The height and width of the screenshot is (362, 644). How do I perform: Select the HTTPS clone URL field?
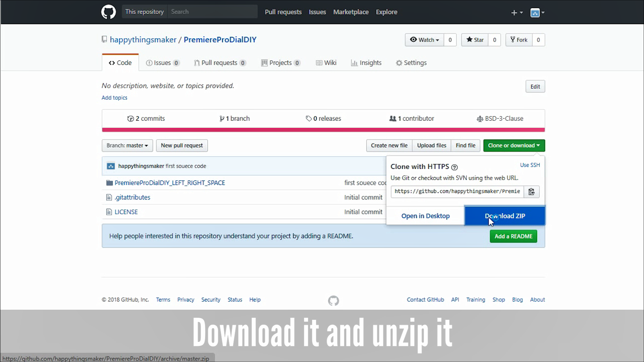(x=457, y=191)
